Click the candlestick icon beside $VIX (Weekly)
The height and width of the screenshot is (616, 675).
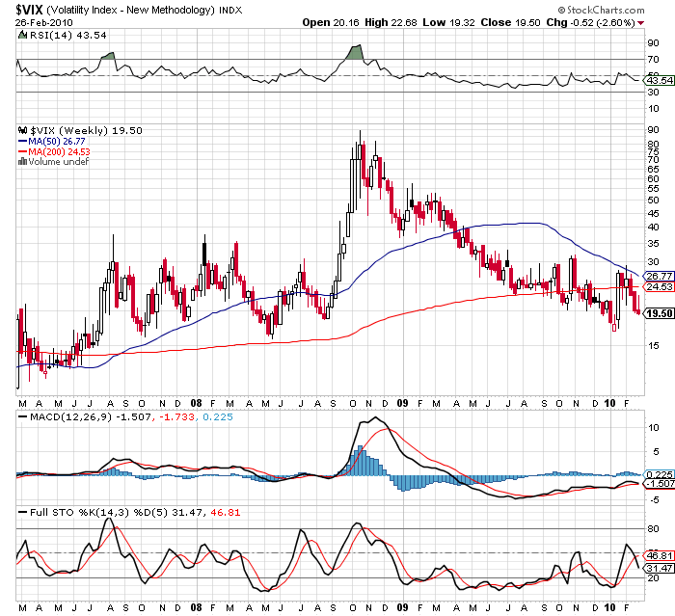[x=22, y=130]
